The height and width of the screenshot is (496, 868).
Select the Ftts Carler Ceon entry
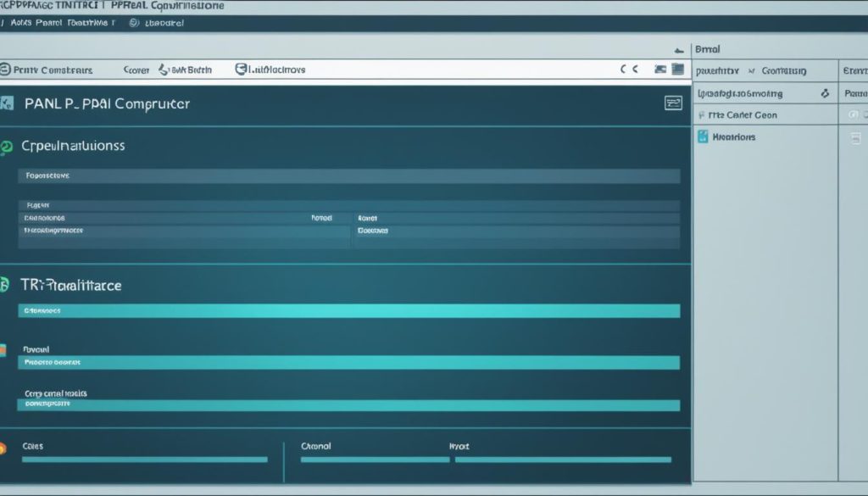[743, 115]
